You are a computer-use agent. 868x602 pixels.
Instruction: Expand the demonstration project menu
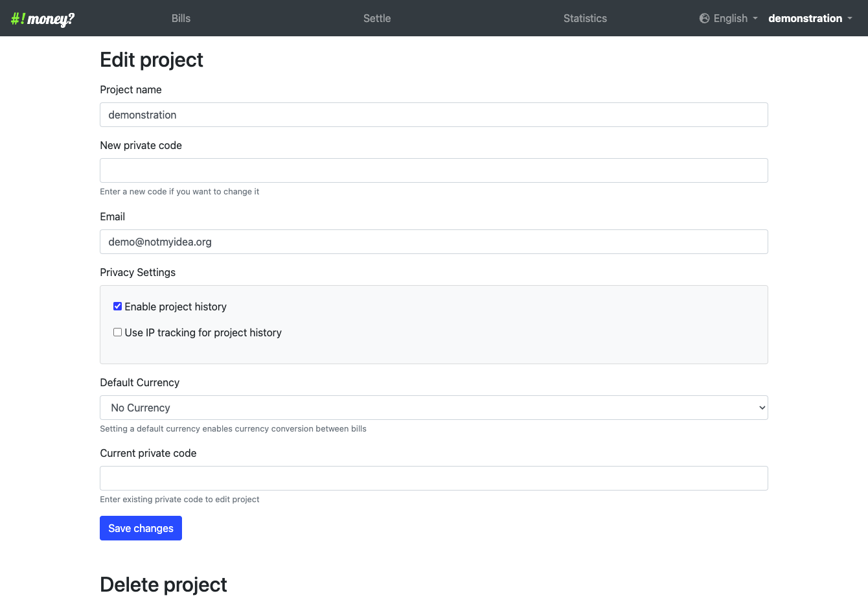click(810, 18)
